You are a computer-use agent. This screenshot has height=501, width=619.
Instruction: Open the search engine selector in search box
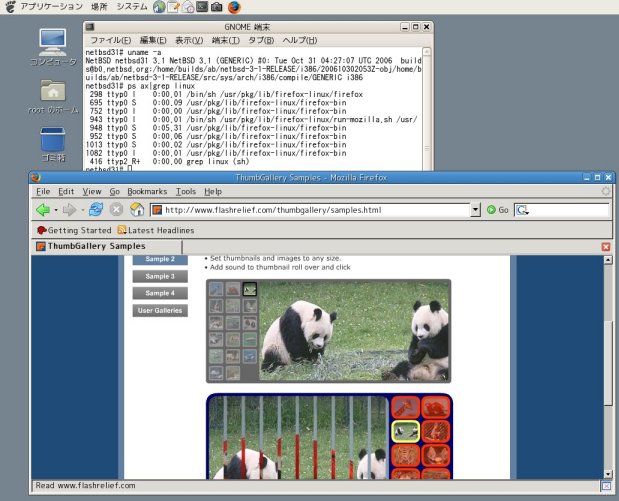(522, 210)
